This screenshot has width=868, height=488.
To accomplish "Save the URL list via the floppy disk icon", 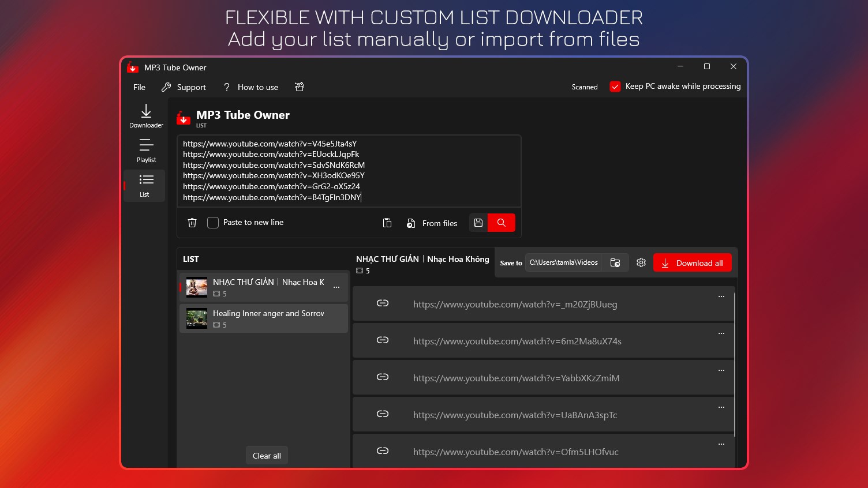I will tap(478, 222).
